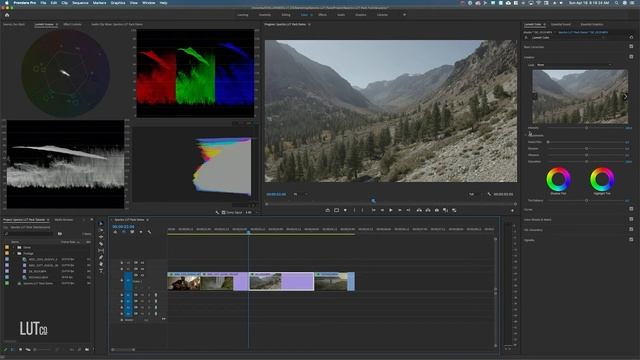Expand the Curves section

528,209
